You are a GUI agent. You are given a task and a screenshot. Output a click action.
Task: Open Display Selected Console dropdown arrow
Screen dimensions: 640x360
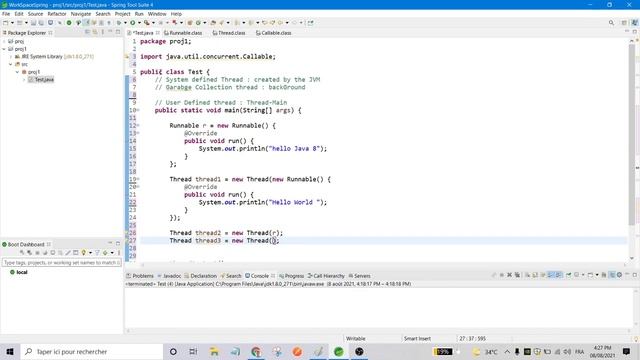(583, 275)
